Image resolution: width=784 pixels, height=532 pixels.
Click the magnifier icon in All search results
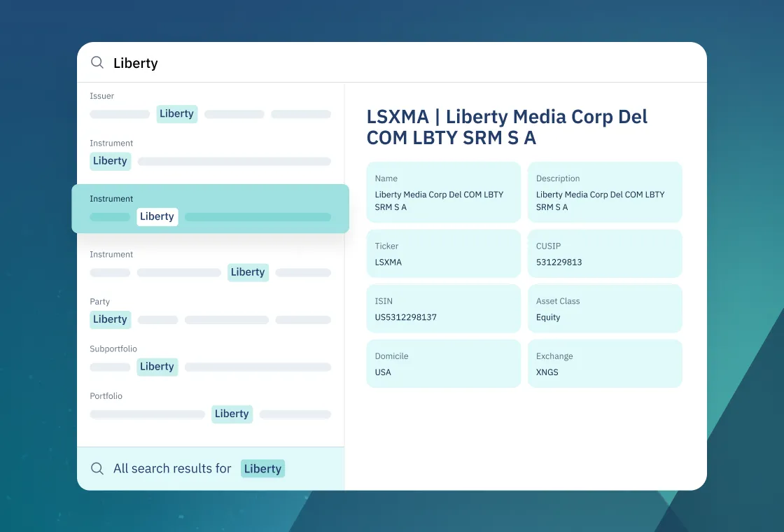(x=97, y=468)
